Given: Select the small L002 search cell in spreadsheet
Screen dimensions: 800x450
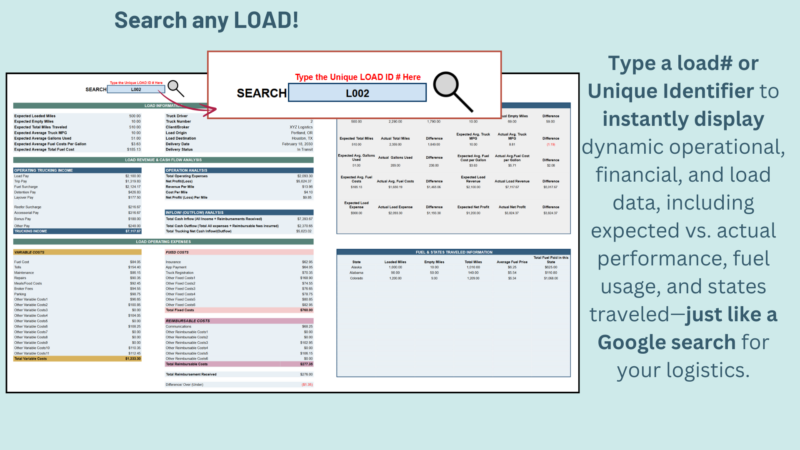Looking at the screenshot, I should tap(136, 89).
